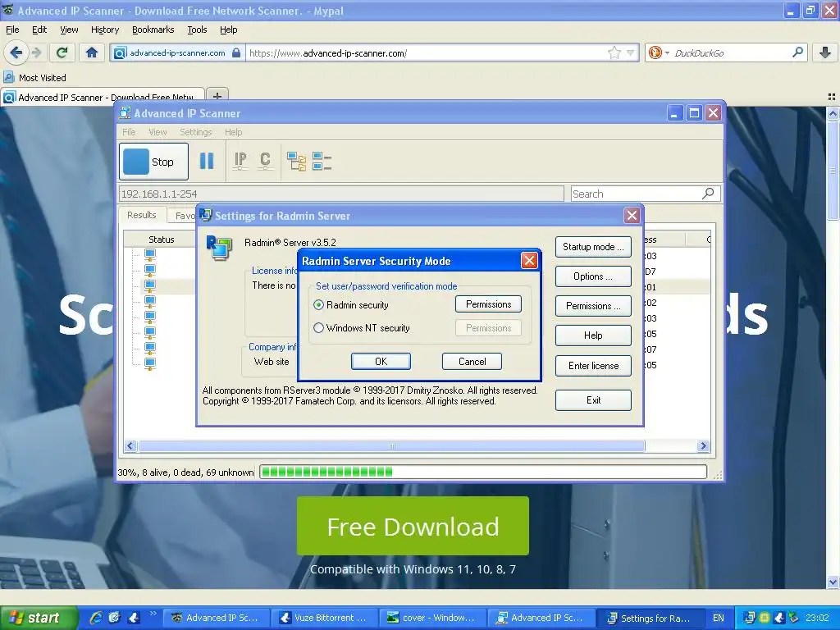Viewport: 840px width, 630px height.
Task: Switch to cover - Windows taskbar item
Action: 433,618
